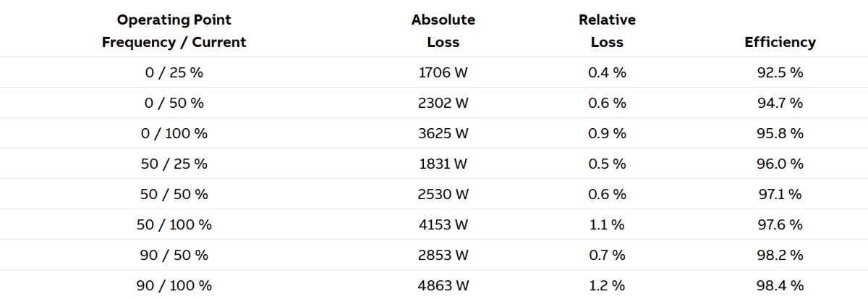Click the 0.9 % relative loss value
Viewport: 868px width, 299px height.
click(607, 133)
